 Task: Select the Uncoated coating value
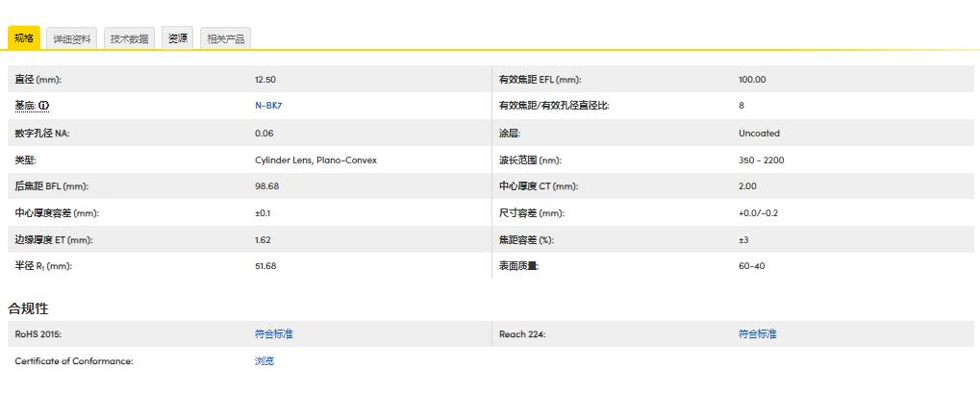(x=759, y=134)
